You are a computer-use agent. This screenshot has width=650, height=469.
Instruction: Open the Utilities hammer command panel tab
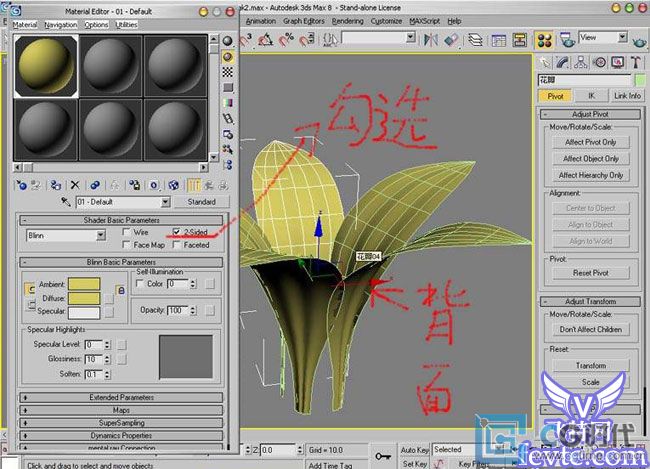coord(636,62)
